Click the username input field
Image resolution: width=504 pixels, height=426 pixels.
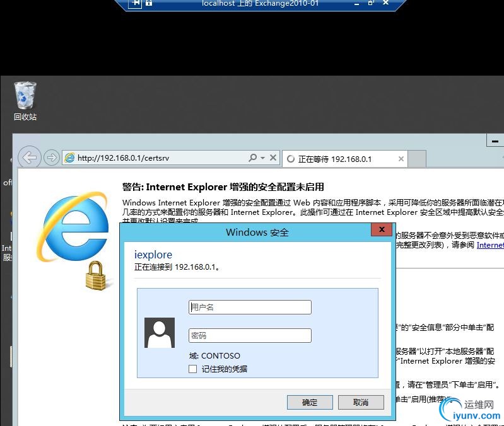pos(250,308)
